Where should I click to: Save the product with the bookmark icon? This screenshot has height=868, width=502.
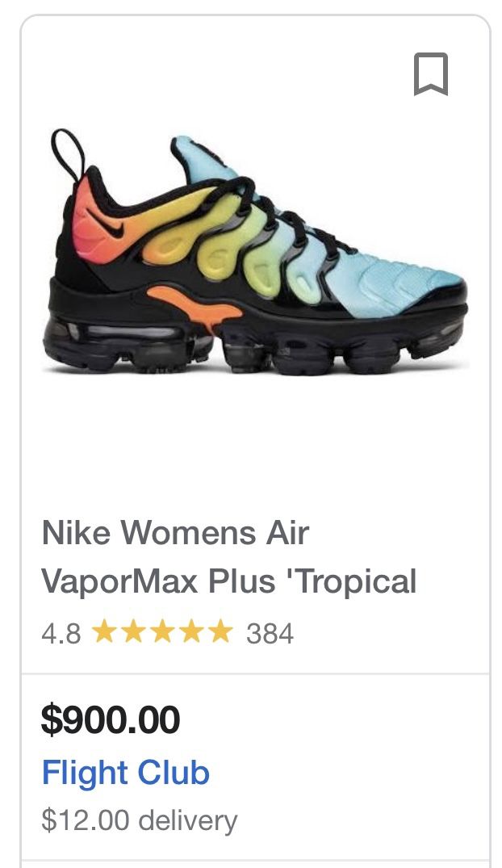[431, 74]
